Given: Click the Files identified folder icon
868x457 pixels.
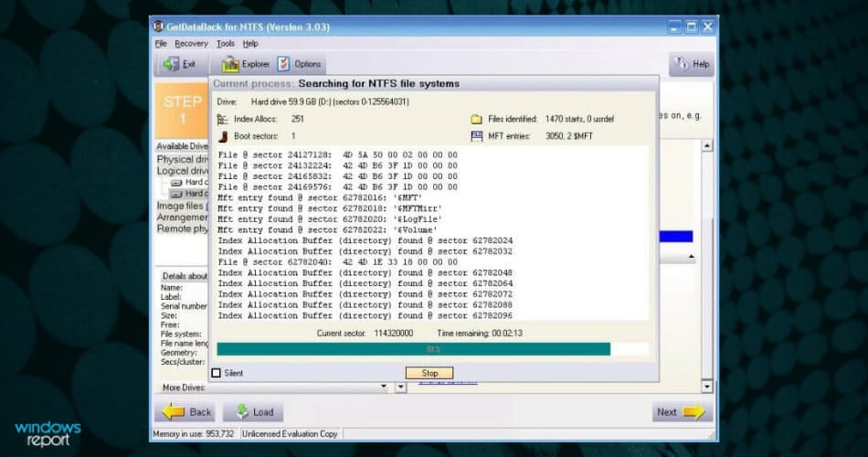Looking at the screenshot, I should pos(476,119).
